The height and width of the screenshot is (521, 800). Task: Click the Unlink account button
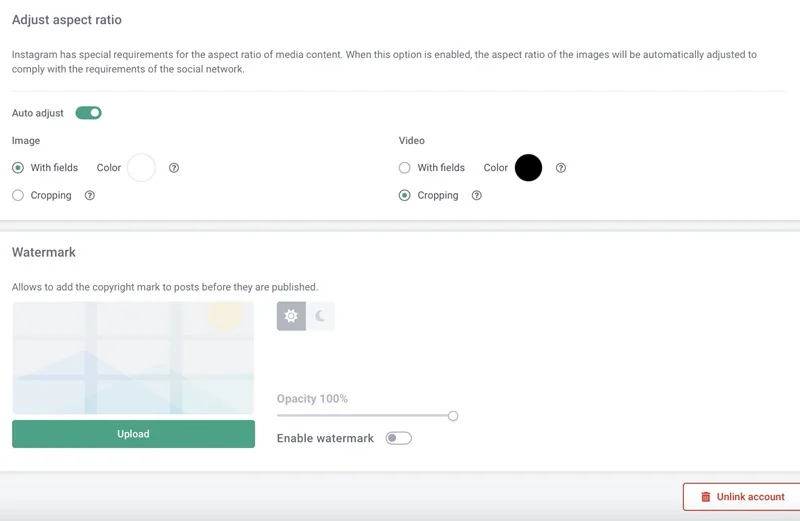742,497
